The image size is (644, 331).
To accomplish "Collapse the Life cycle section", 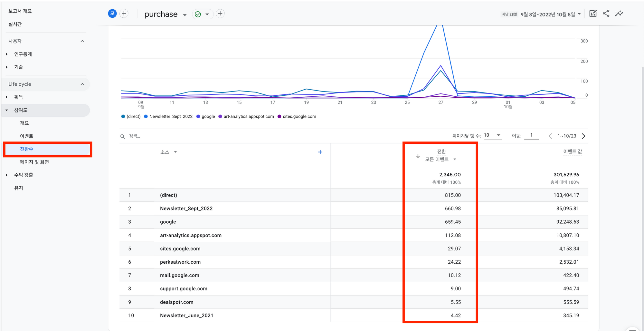I will pyautogui.click(x=82, y=84).
